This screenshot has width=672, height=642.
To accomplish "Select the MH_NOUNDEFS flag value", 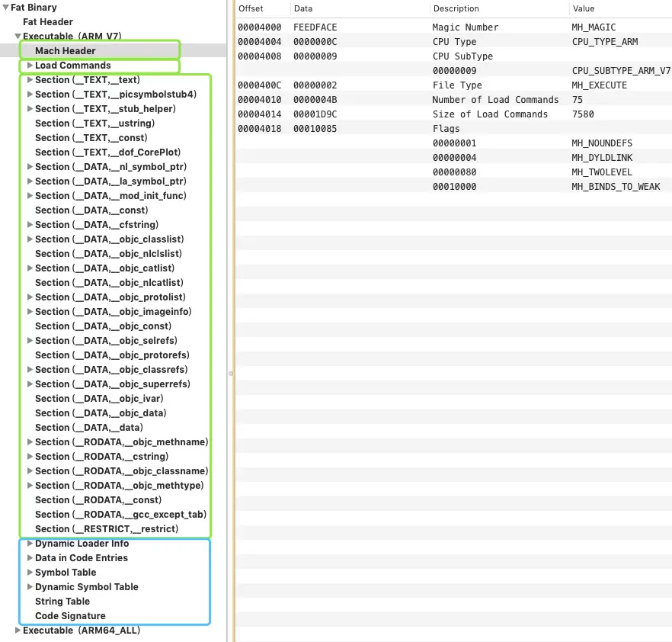I will tap(602, 143).
